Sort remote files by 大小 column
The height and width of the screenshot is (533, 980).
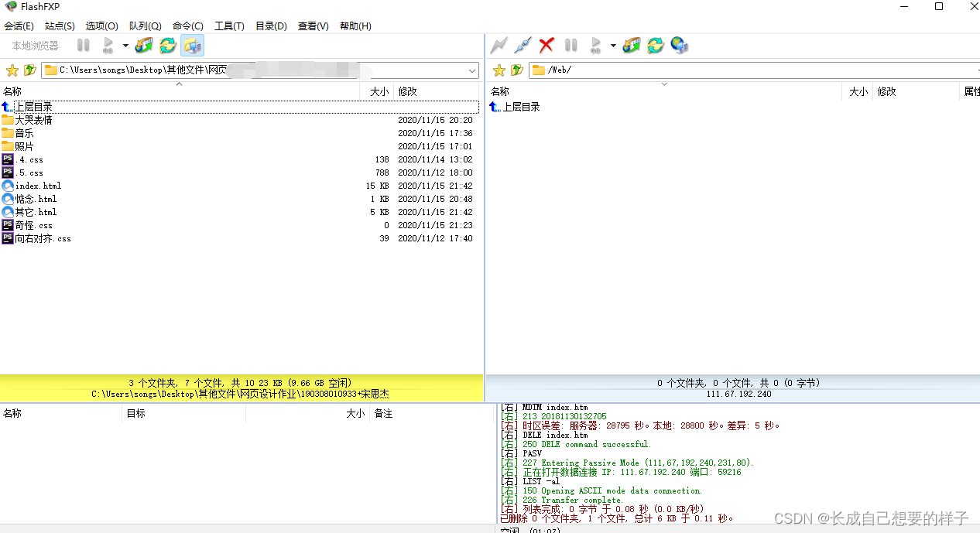click(x=858, y=91)
